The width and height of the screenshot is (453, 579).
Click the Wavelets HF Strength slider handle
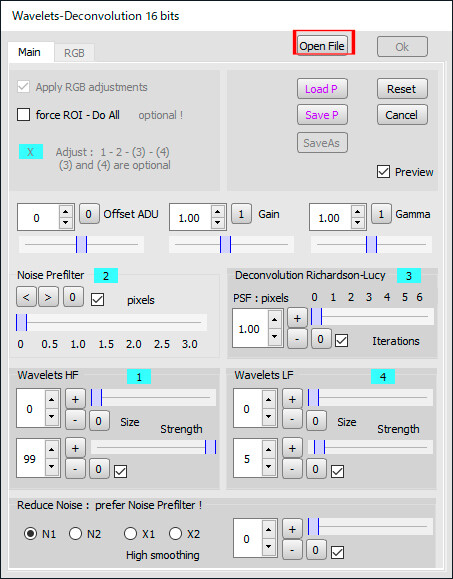pyautogui.click(x=210, y=447)
